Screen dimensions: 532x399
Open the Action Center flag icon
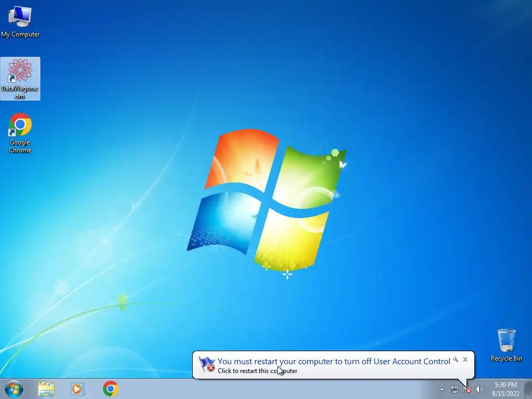coord(467,389)
